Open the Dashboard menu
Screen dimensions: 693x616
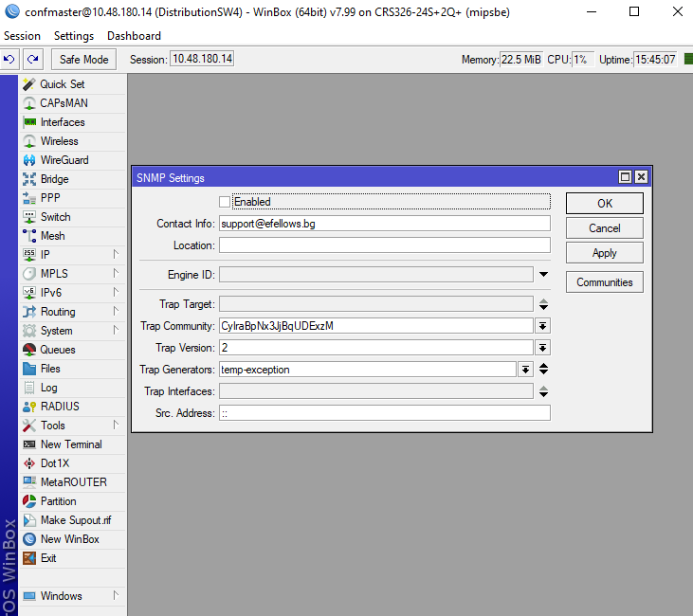(x=134, y=36)
